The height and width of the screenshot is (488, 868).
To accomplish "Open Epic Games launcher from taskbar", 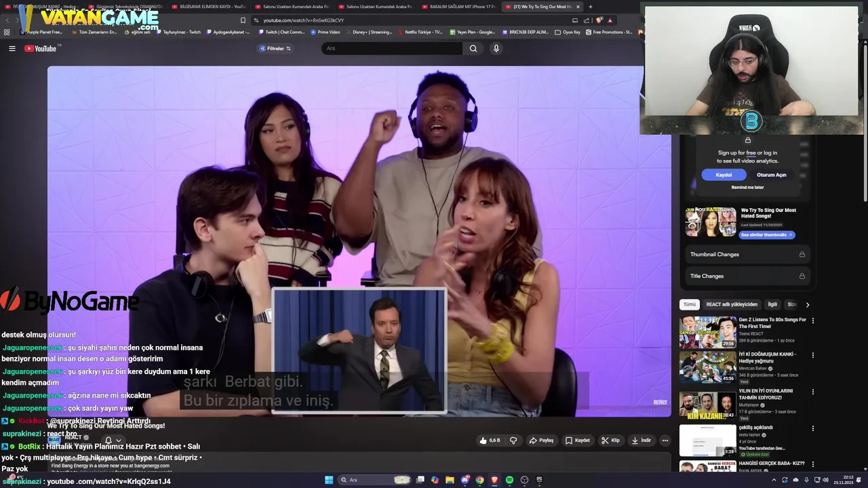I will (x=539, y=480).
